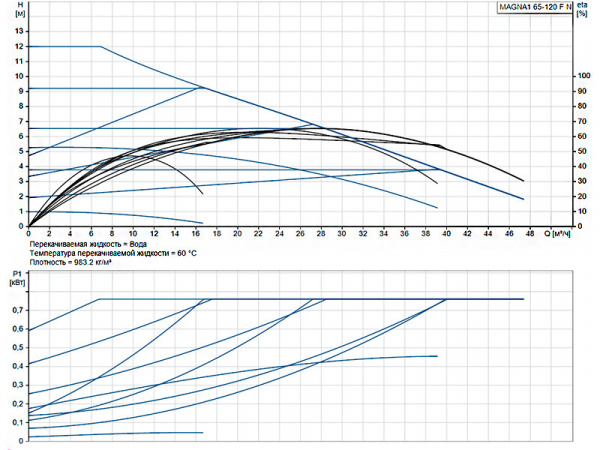Image resolution: width=600 pixels, height=450 pixels.
Task: Click the MAGNA1 65-120 F N legend label
Action: [x=535, y=7]
